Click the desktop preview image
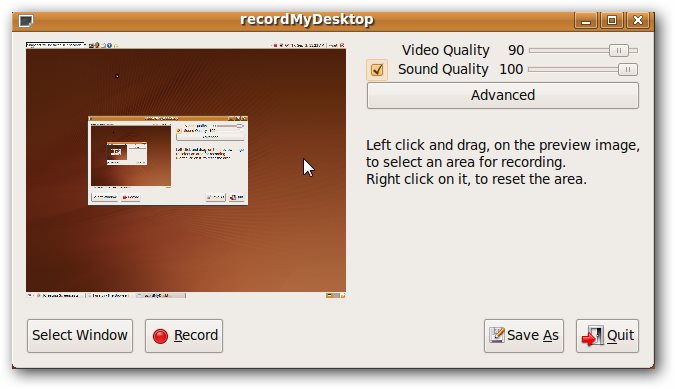Viewport: 675px width, 389px height. (186, 170)
